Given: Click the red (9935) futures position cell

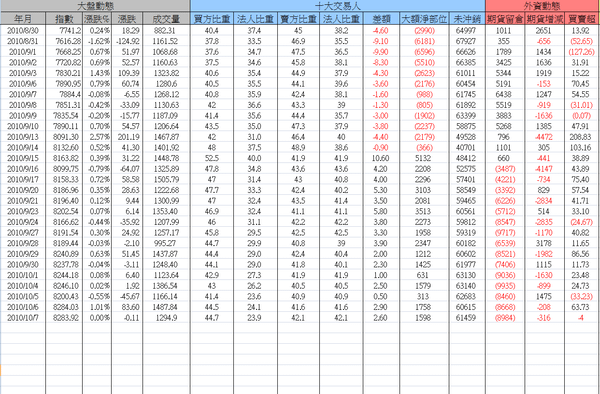Looking at the screenshot, I should [505, 285].
